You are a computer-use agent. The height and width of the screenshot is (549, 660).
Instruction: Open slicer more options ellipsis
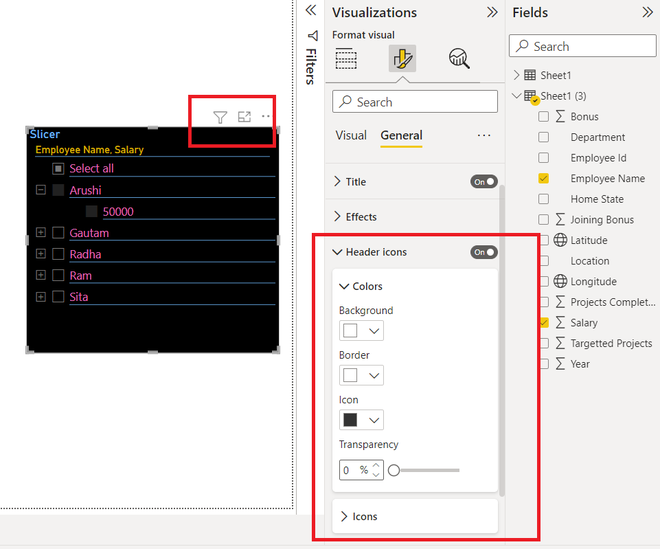tap(266, 116)
